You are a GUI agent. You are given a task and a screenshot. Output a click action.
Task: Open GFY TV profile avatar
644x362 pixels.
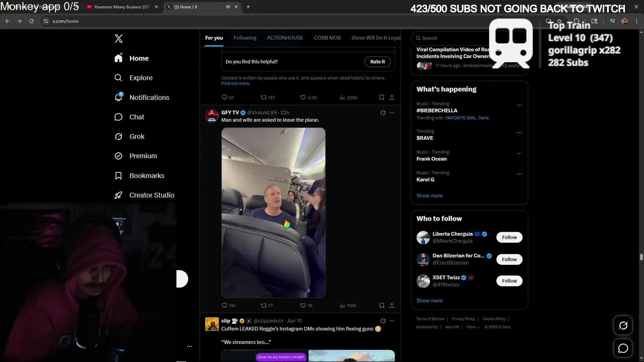[212, 116]
